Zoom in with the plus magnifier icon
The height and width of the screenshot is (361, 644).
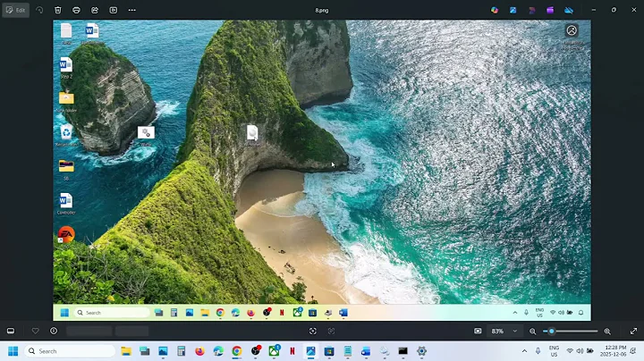pyautogui.click(x=607, y=331)
